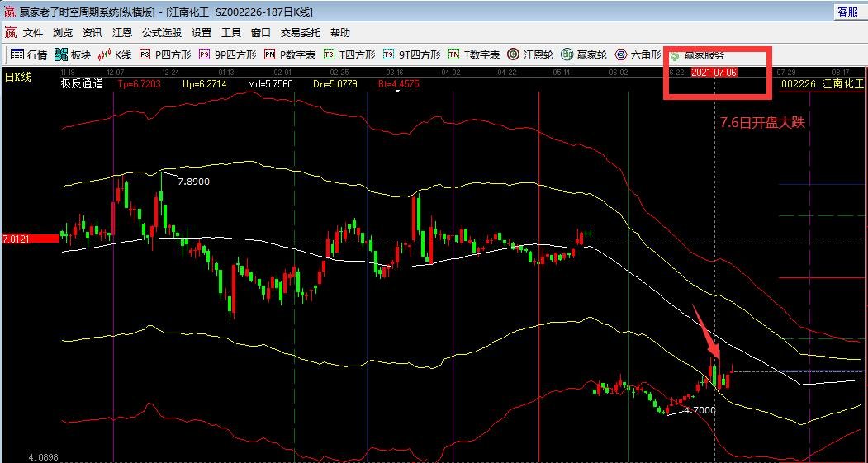
Task: Launch the 江恩轮 Gann wheel
Action: (x=530, y=54)
